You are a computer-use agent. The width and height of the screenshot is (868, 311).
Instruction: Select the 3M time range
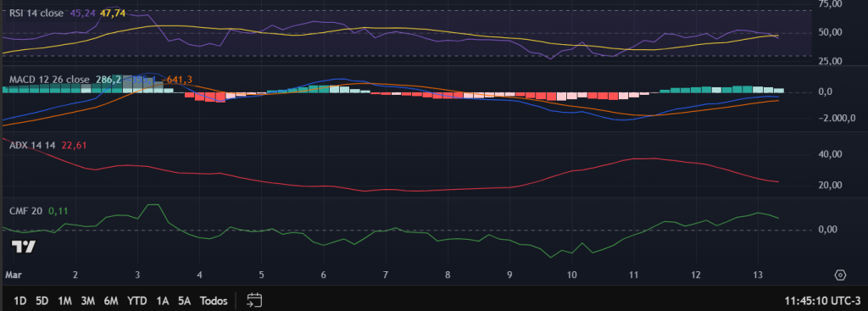point(87,301)
